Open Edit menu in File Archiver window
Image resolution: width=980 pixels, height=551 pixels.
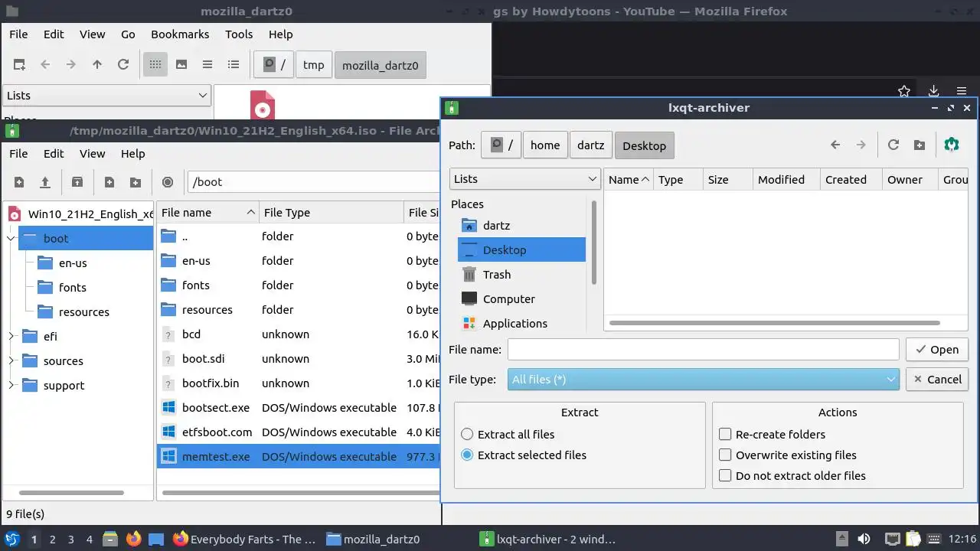(x=54, y=154)
